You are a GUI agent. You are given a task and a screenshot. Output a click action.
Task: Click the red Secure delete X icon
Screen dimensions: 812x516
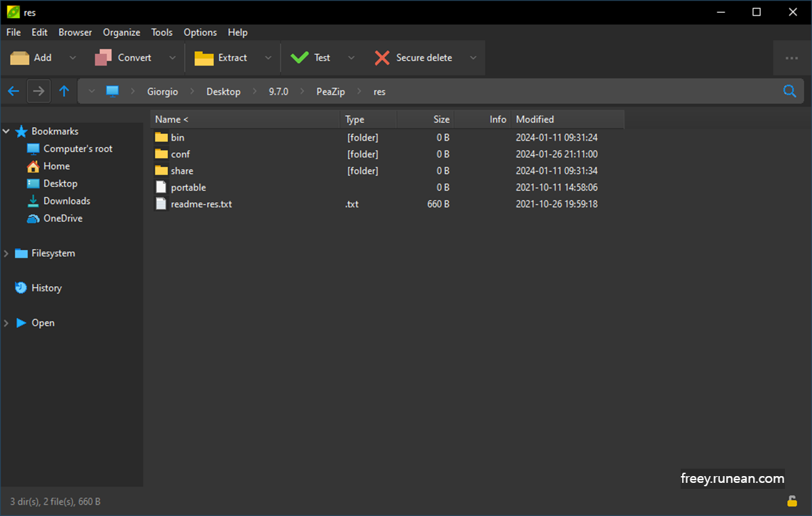tap(382, 58)
